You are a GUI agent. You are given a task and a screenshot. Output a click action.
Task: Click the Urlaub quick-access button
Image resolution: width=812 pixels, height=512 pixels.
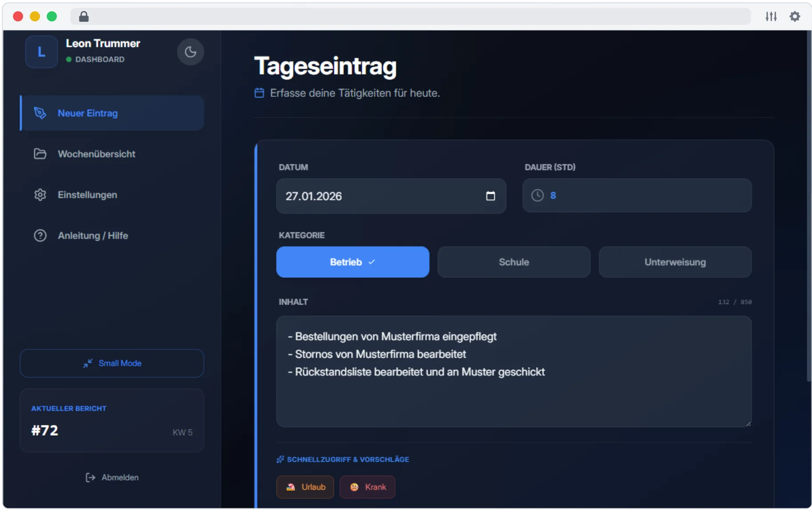tap(305, 487)
